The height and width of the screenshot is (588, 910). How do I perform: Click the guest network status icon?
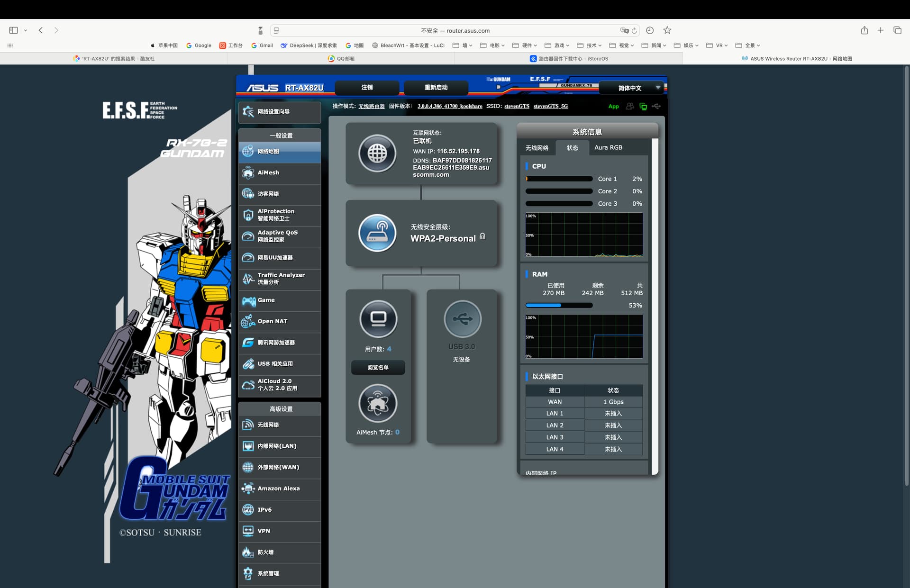click(x=629, y=106)
